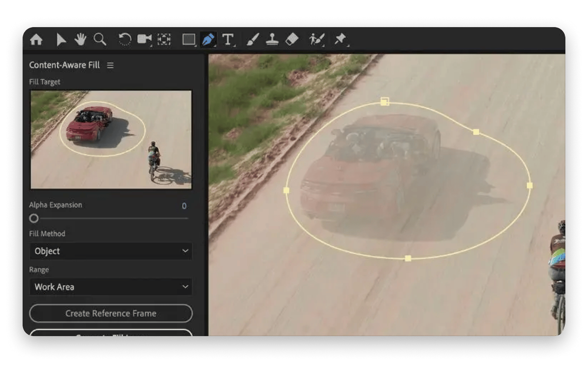Open the Range dropdown showing Work Area
This screenshot has width=588, height=367.
[110, 287]
